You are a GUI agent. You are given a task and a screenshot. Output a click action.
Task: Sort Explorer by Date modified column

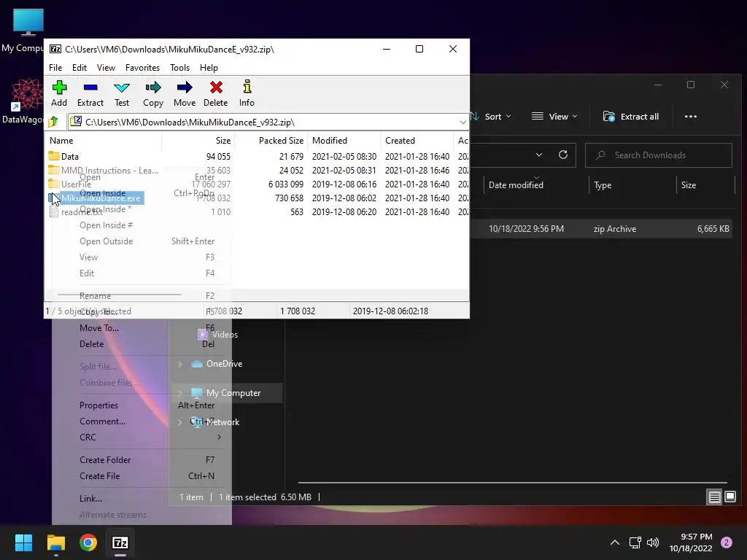click(x=536, y=184)
